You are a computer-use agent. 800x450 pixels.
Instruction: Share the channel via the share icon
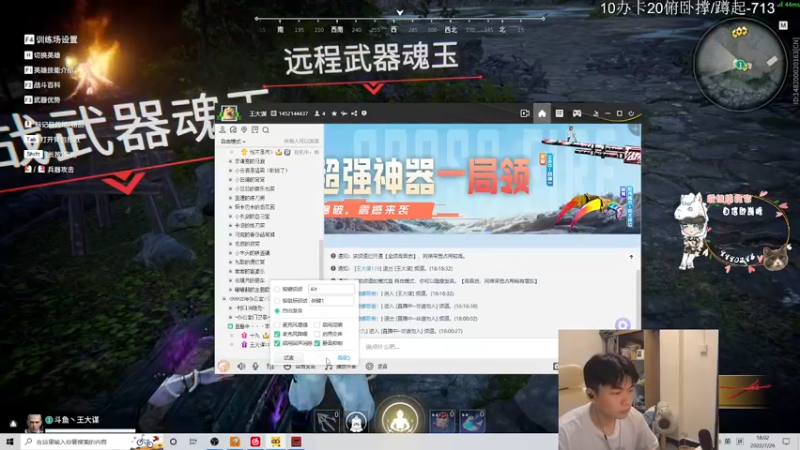tap(354, 113)
